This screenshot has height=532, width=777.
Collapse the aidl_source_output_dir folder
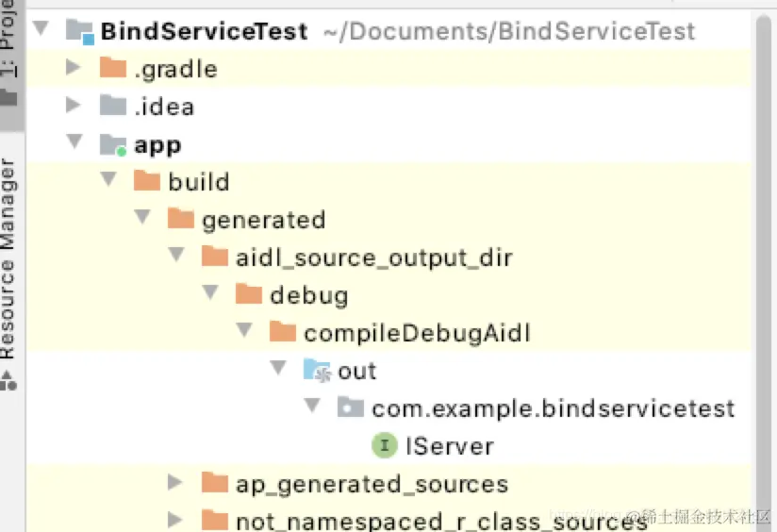[x=176, y=255]
